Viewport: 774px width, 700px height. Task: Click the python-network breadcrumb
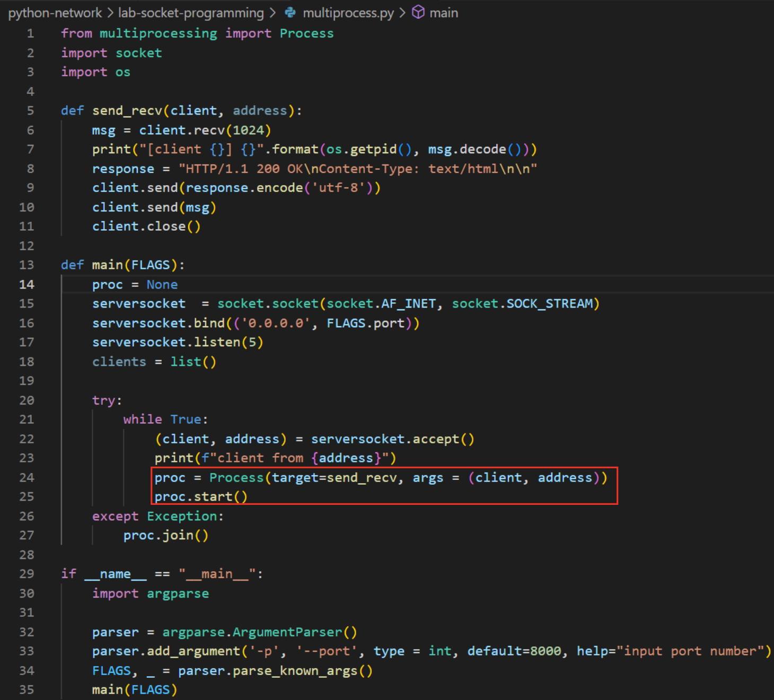(55, 13)
